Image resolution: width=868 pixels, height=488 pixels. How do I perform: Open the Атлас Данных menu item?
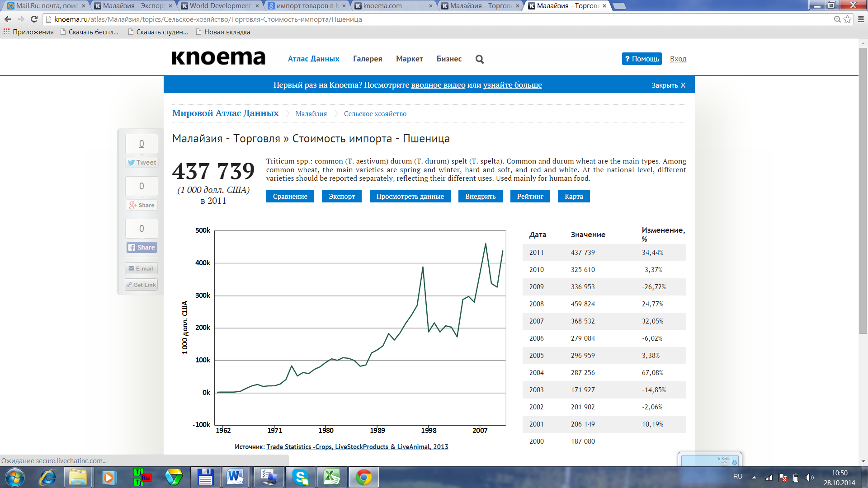(x=313, y=59)
